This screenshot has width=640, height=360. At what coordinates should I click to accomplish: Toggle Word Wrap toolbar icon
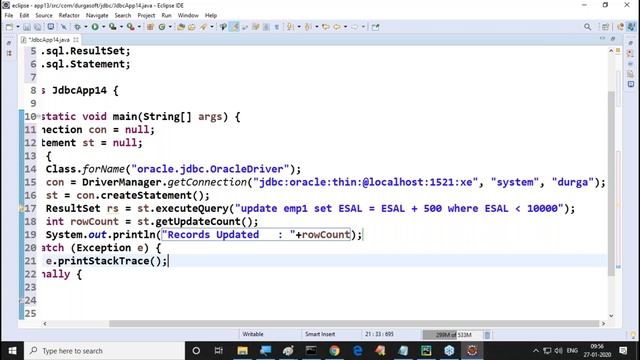245,27
